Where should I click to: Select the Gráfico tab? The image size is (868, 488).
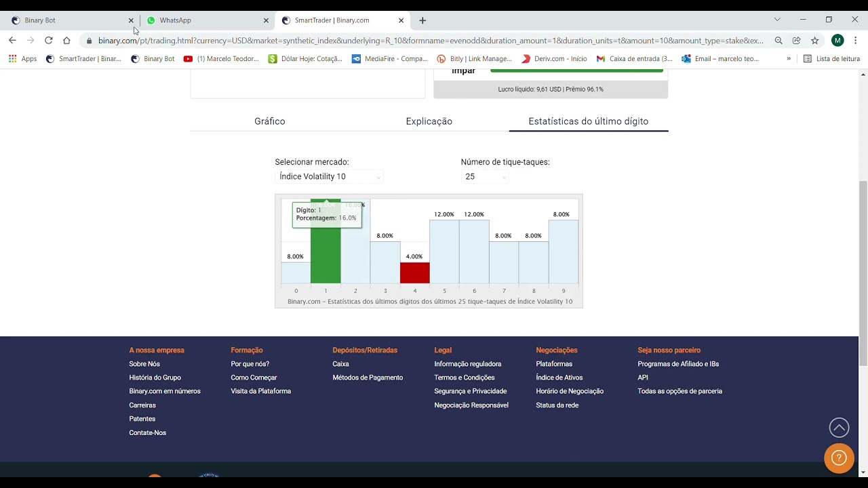(270, 121)
